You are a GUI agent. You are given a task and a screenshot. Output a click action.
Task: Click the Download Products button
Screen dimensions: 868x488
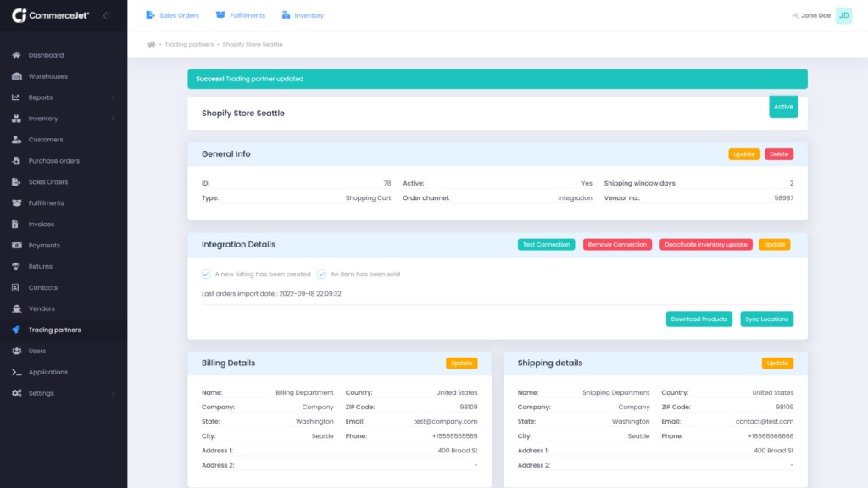click(699, 319)
